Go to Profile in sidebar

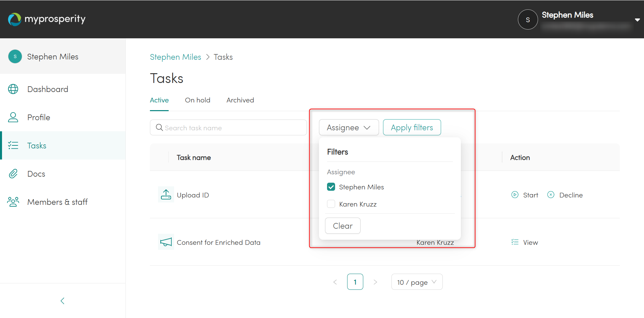coord(39,118)
